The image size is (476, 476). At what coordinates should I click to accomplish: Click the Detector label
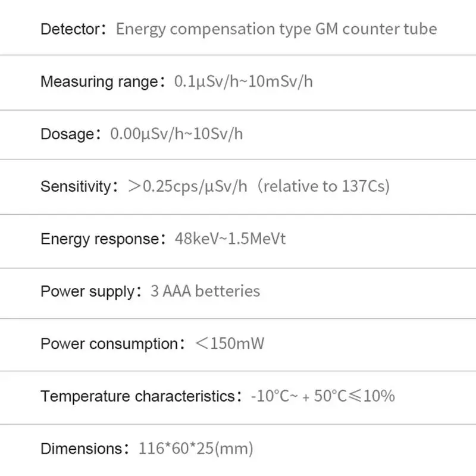click(x=73, y=29)
